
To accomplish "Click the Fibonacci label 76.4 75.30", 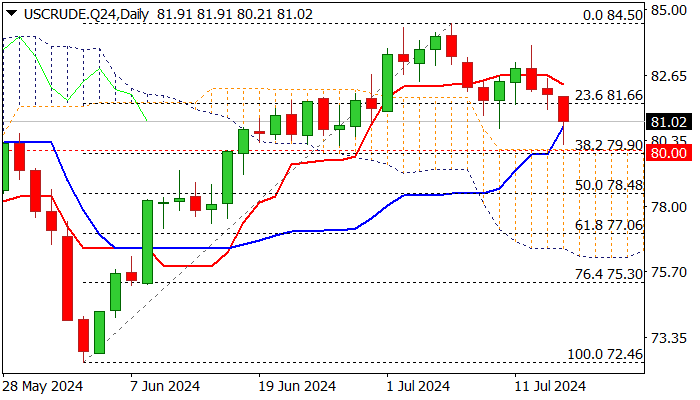I will coord(609,274).
